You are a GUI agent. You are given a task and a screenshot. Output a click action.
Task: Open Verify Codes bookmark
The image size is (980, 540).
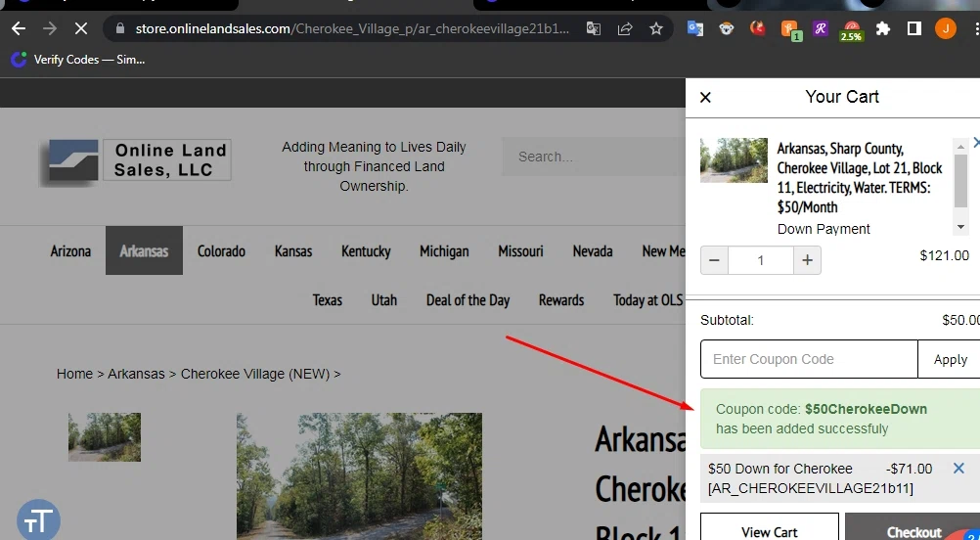[x=78, y=60]
